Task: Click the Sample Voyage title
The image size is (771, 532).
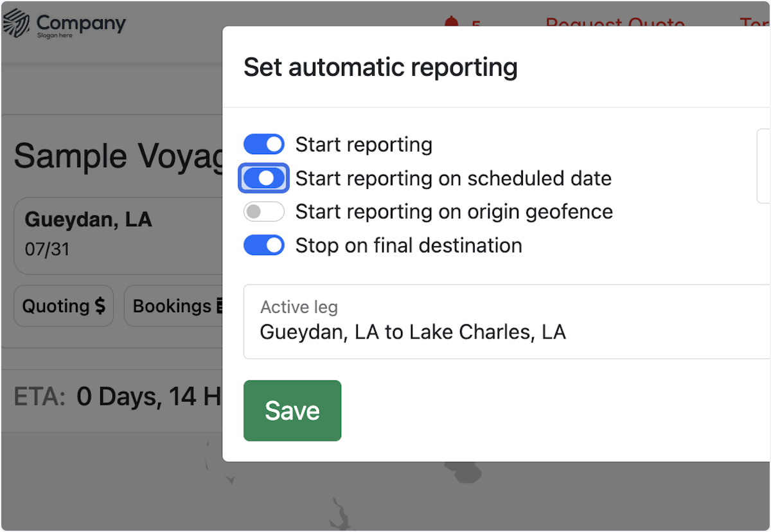Action: click(x=109, y=156)
